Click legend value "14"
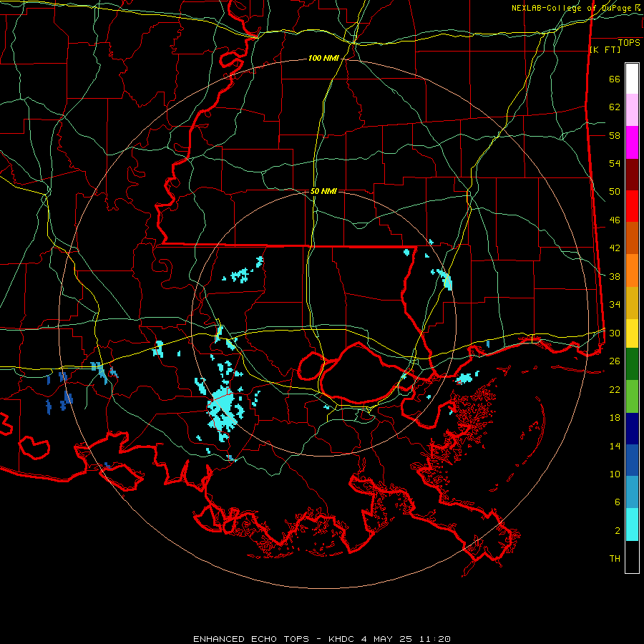 click(x=615, y=446)
